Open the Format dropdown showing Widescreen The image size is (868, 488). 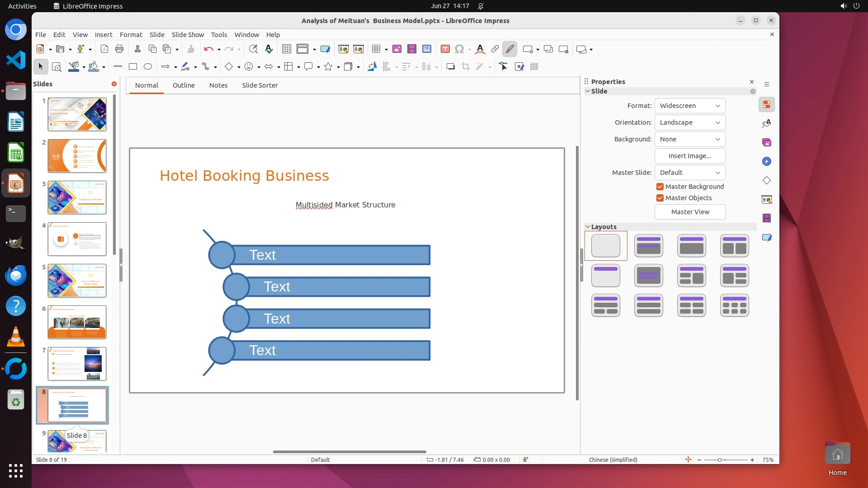pos(690,106)
